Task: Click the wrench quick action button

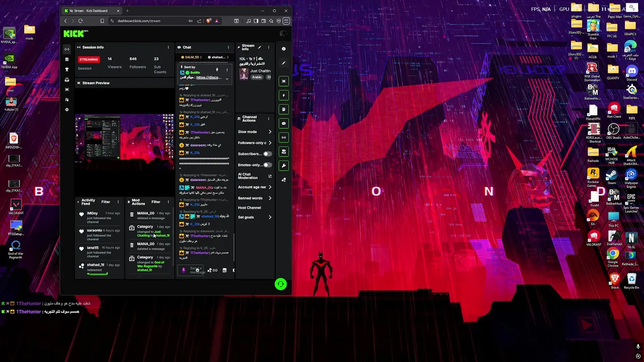Action: pos(284,165)
